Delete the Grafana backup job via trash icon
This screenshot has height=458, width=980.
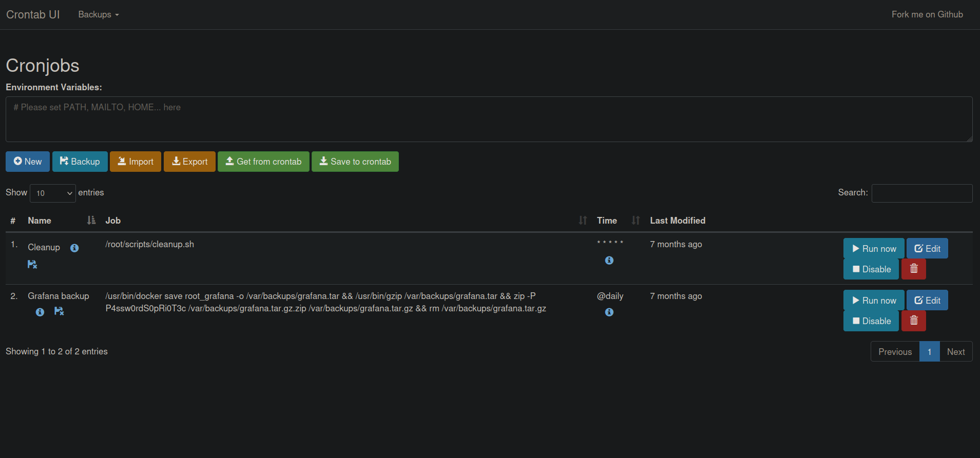[913, 321]
